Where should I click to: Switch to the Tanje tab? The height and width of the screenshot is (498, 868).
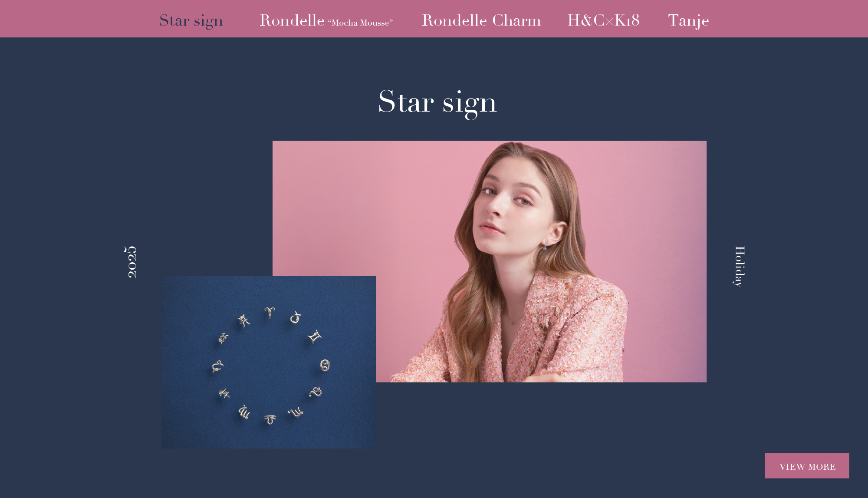pyautogui.click(x=688, y=20)
